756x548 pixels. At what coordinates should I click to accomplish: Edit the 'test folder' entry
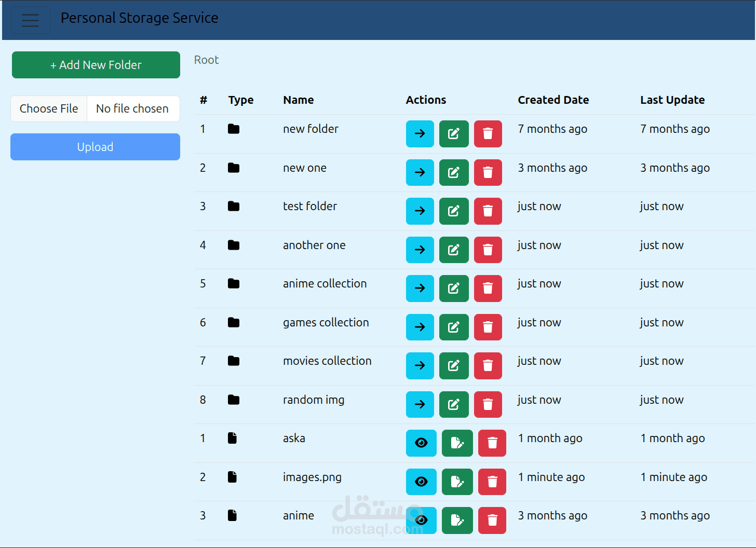pos(454,211)
